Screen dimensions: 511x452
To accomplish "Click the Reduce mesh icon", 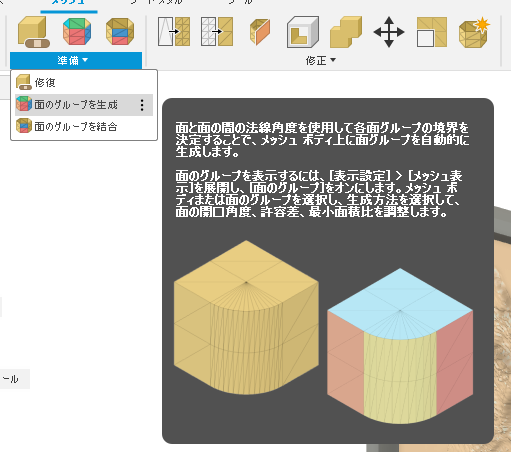I will tap(217, 32).
